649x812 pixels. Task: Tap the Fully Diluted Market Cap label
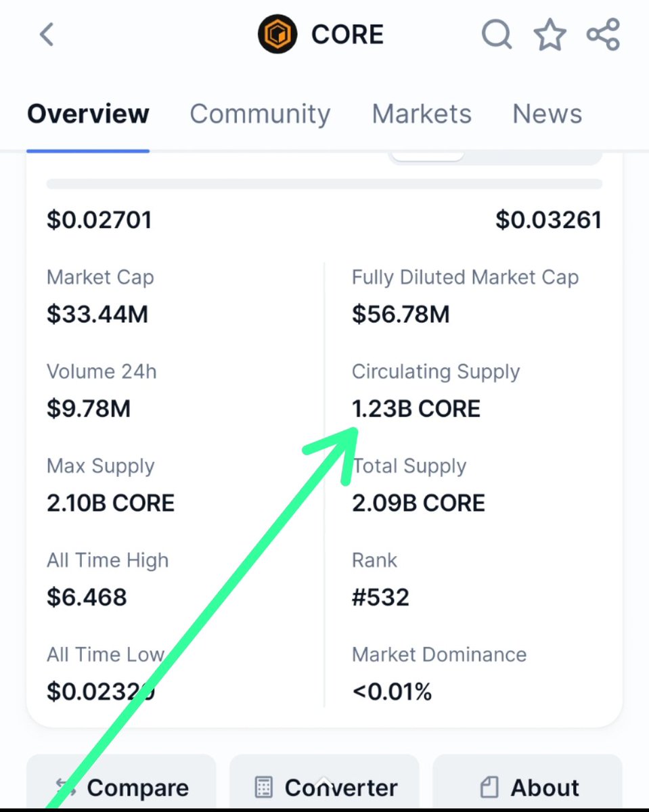point(466,277)
